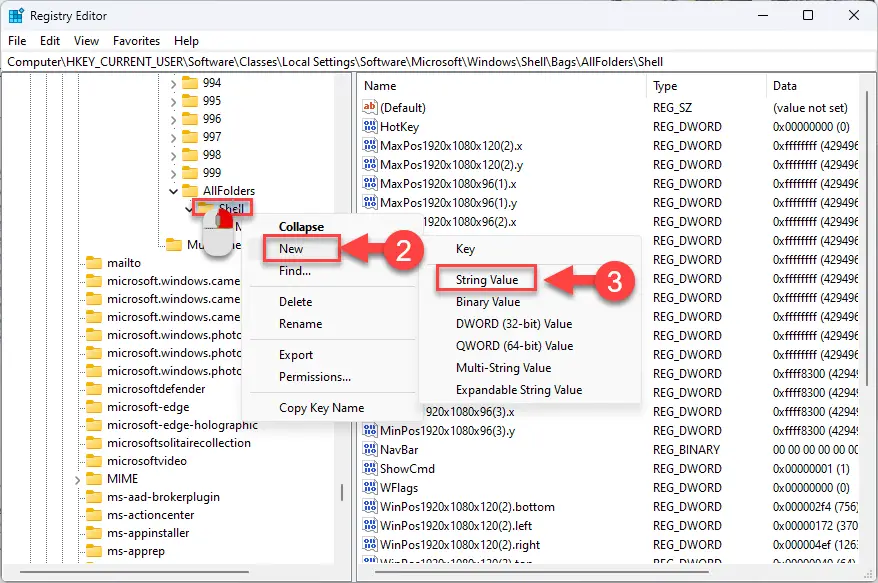Click the Registry Editor app icon in title bar
The height and width of the screenshot is (583, 878).
point(16,16)
